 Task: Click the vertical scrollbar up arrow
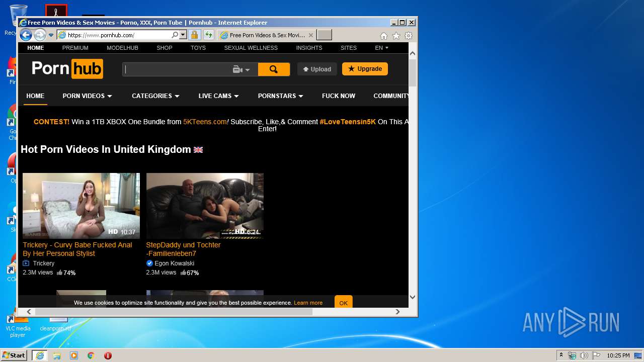coord(413,53)
